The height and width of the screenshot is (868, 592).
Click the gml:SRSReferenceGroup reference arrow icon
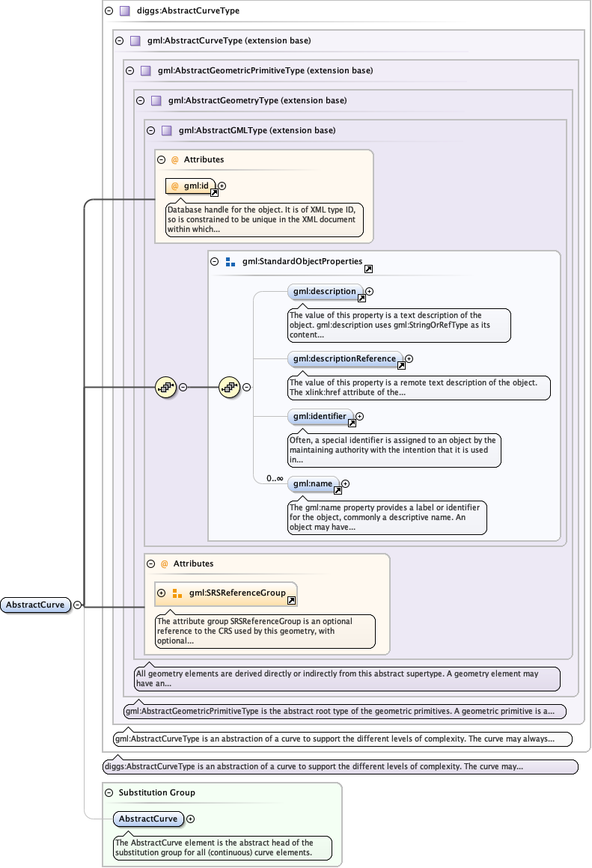[291, 600]
